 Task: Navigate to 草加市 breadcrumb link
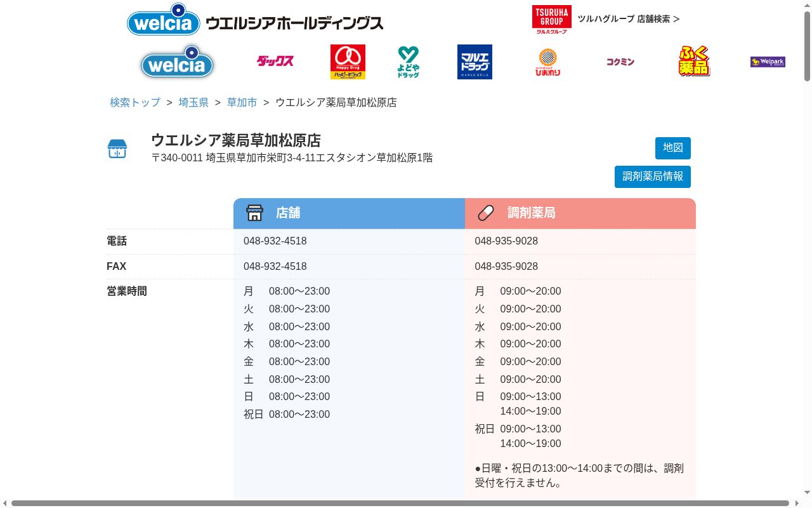click(242, 102)
